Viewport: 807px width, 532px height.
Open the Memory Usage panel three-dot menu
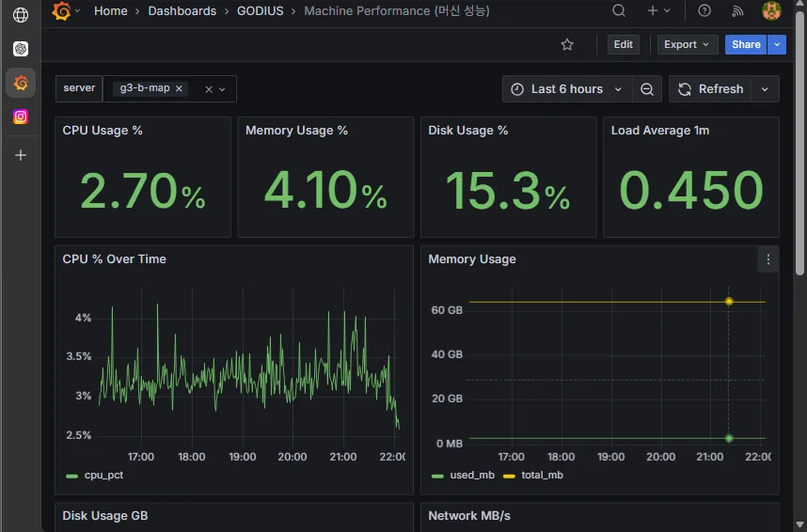[x=767, y=259]
